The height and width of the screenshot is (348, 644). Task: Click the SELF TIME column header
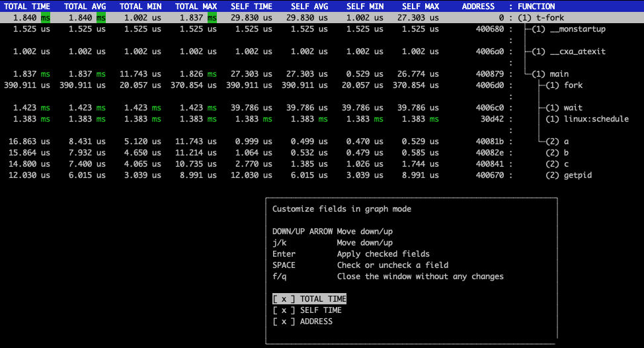point(251,7)
